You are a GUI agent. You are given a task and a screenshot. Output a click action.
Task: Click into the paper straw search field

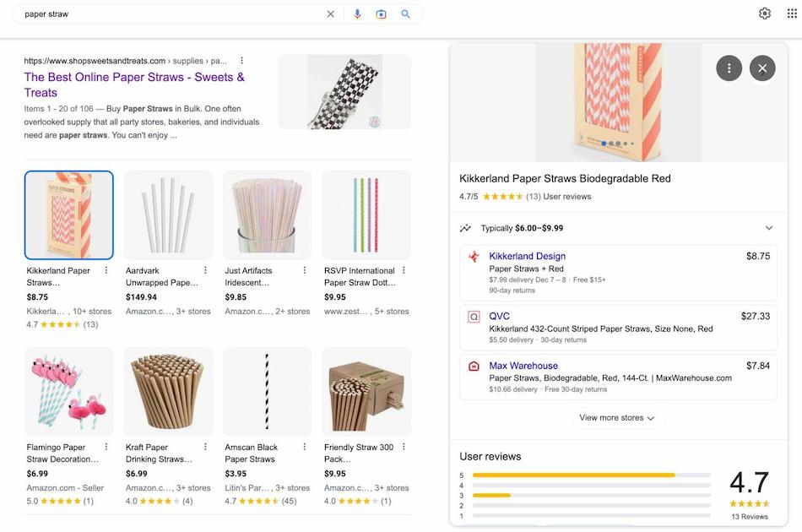click(x=169, y=14)
